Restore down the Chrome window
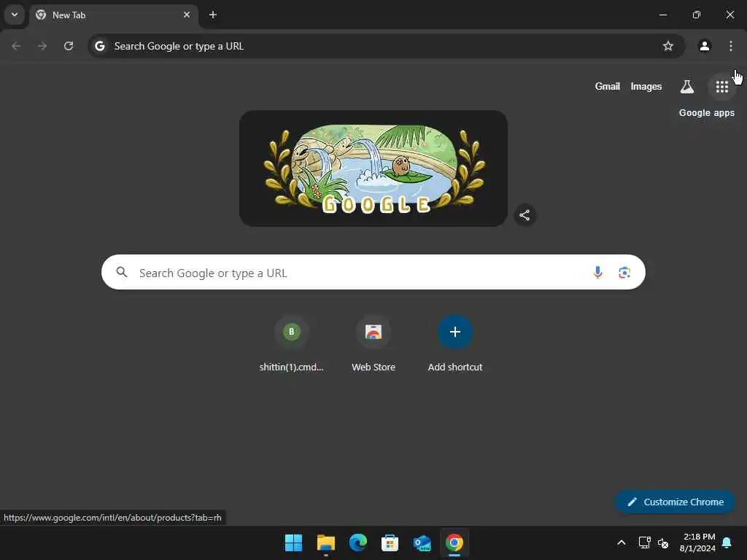This screenshot has height=560, width=747. pos(696,15)
